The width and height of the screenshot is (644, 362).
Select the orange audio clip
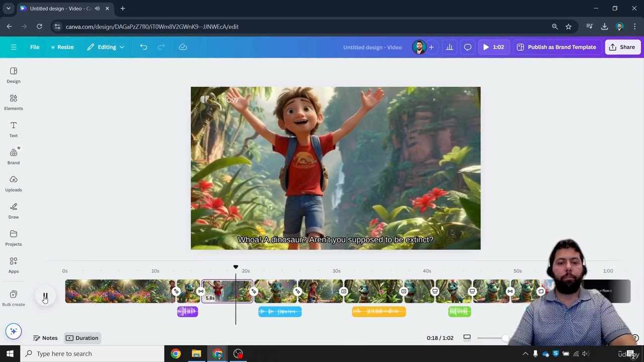[x=379, y=312]
